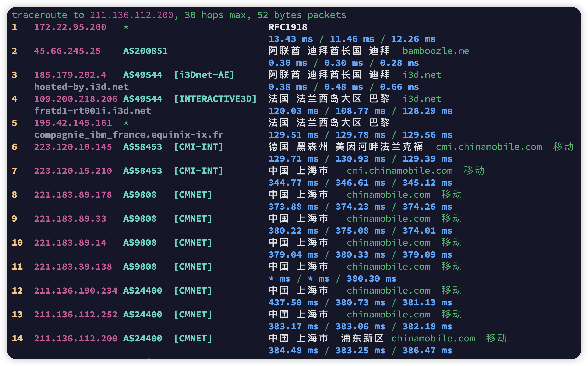Select AS200851 text
Viewport: 588px width, 366px height.
[145, 51]
